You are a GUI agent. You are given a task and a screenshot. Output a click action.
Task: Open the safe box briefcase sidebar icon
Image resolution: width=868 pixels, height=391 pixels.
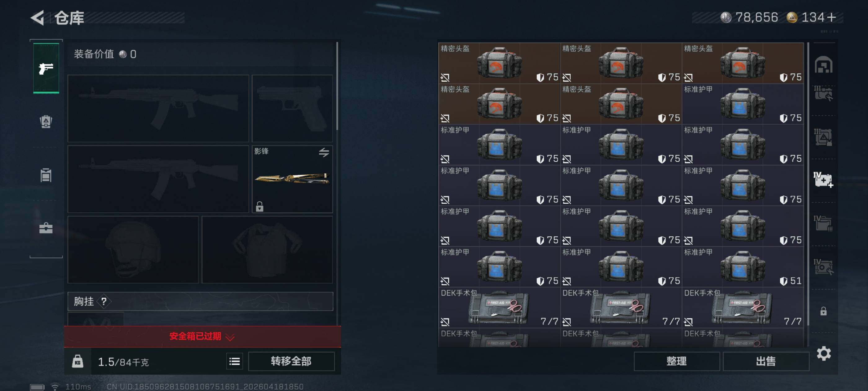coord(46,228)
